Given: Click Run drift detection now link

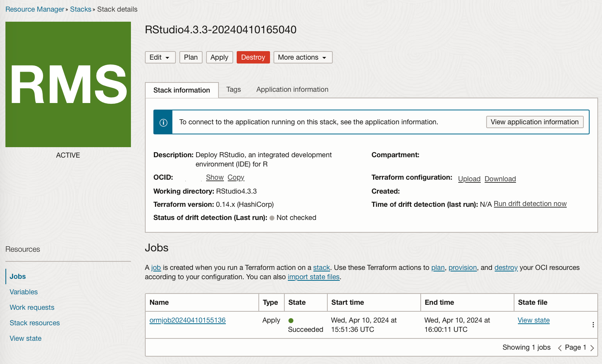Looking at the screenshot, I should pos(530,204).
